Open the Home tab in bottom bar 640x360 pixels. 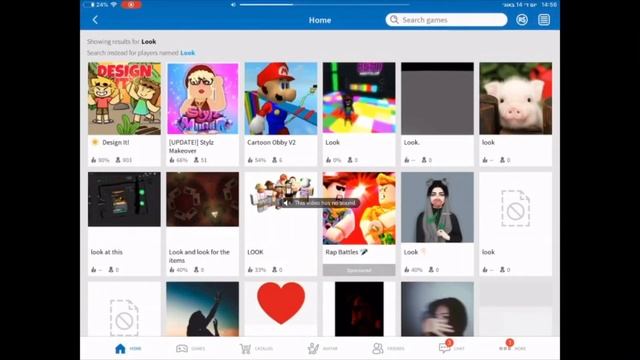tap(128, 349)
